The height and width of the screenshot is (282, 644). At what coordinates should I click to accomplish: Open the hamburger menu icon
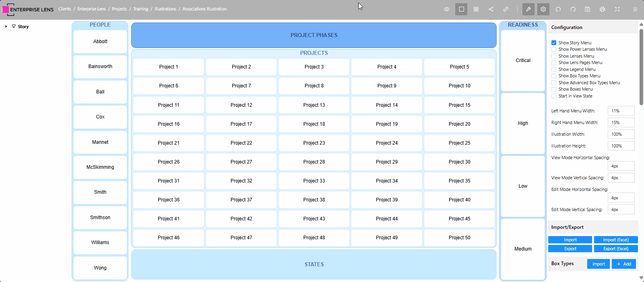point(635,9)
